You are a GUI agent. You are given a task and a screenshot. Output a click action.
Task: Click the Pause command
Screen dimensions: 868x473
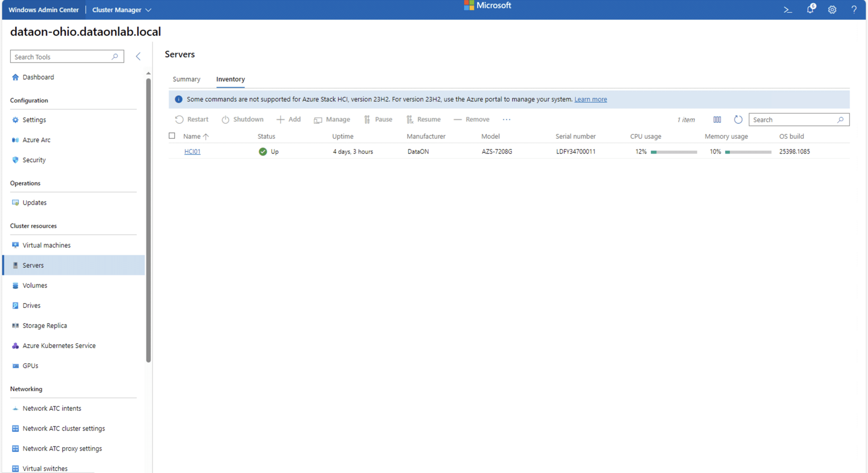tap(378, 119)
